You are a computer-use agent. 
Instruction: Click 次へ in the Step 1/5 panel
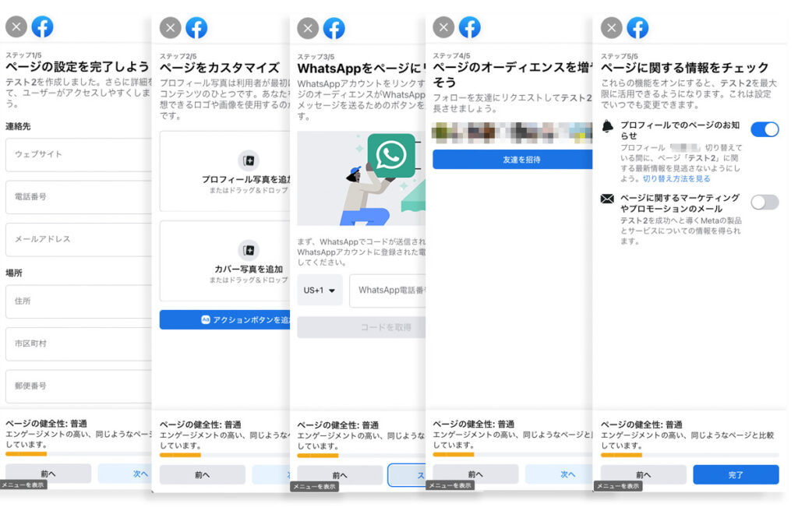125,474
